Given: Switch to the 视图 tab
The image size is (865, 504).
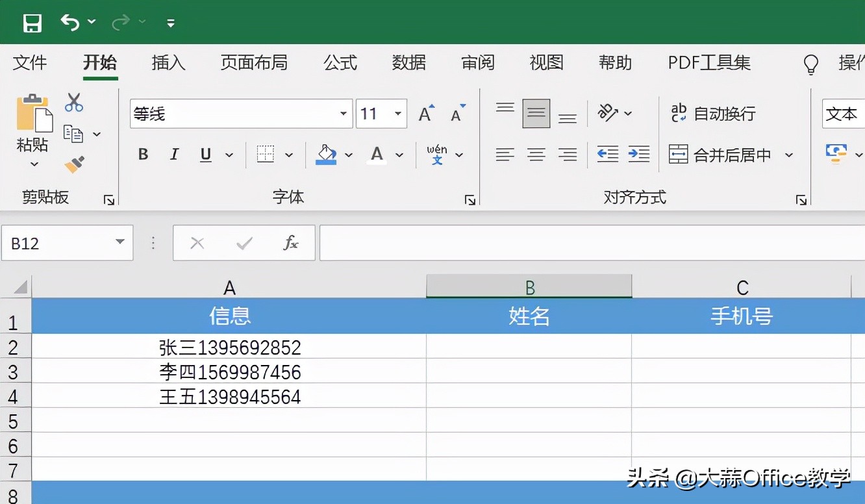Looking at the screenshot, I should point(546,62).
